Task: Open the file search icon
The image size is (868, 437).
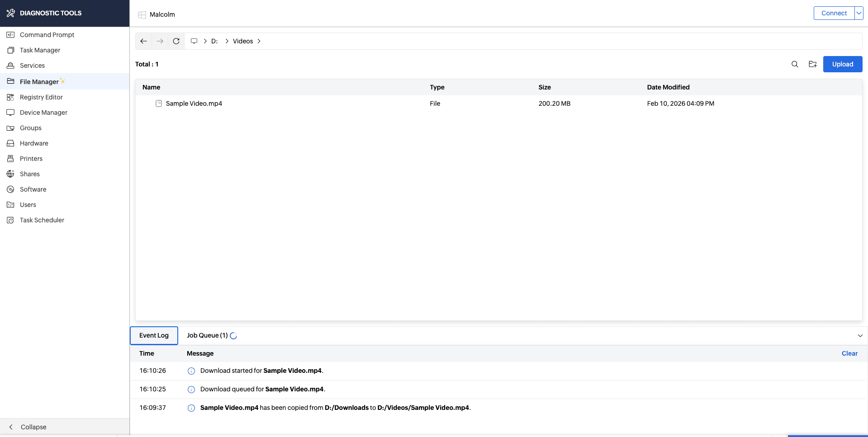Action: click(x=795, y=64)
